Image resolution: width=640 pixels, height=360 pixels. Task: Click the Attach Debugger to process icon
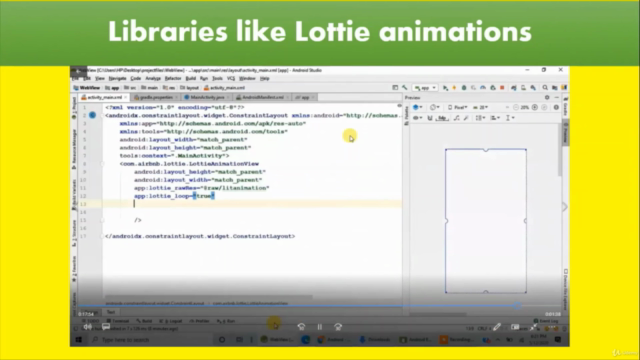coord(493,88)
